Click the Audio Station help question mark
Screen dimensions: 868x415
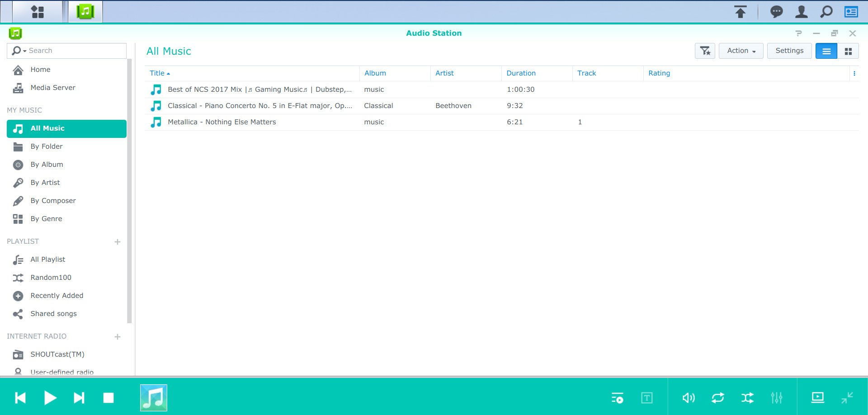pos(798,33)
